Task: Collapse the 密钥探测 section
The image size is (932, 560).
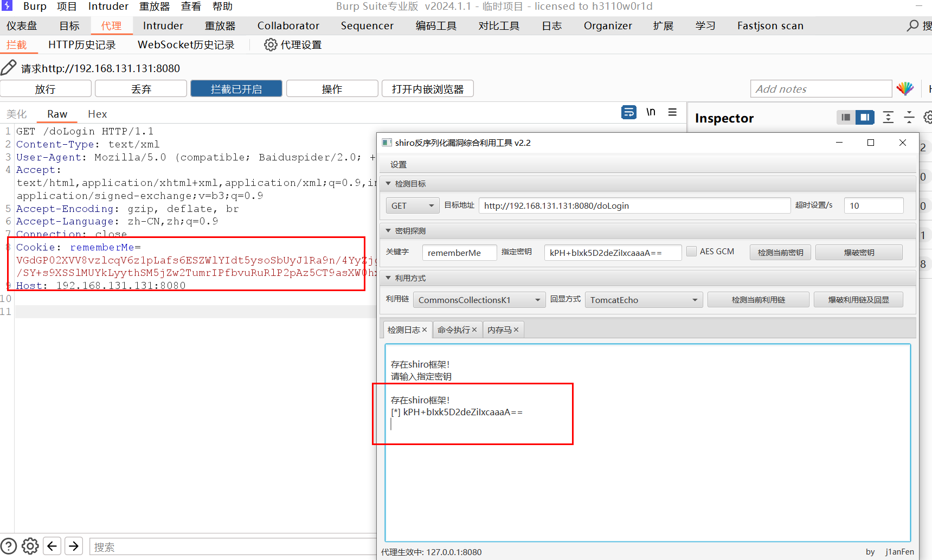Action: [388, 231]
